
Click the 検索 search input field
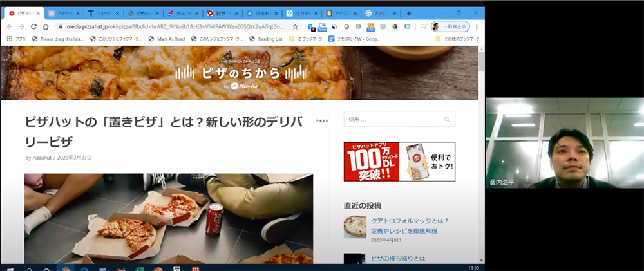pyautogui.click(x=399, y=119)
